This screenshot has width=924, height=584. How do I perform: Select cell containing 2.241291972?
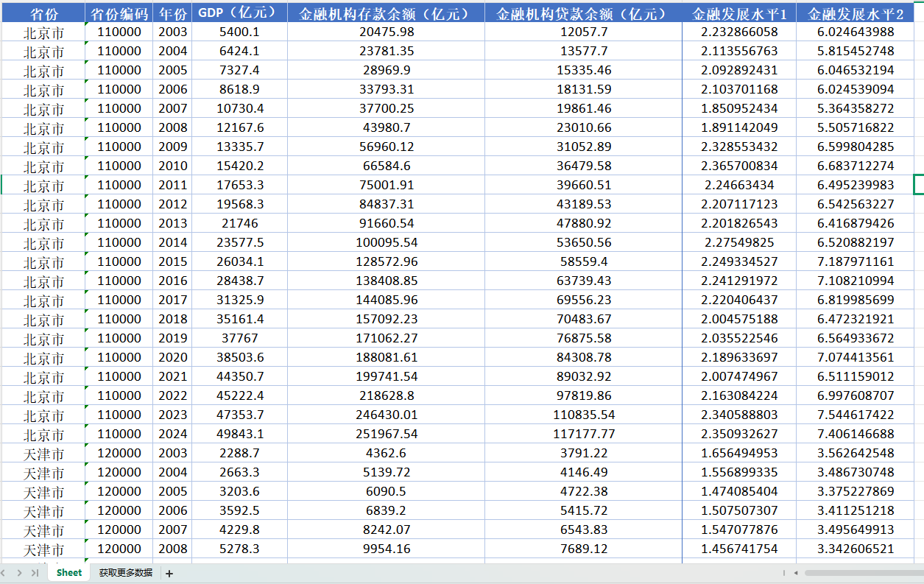739,281
